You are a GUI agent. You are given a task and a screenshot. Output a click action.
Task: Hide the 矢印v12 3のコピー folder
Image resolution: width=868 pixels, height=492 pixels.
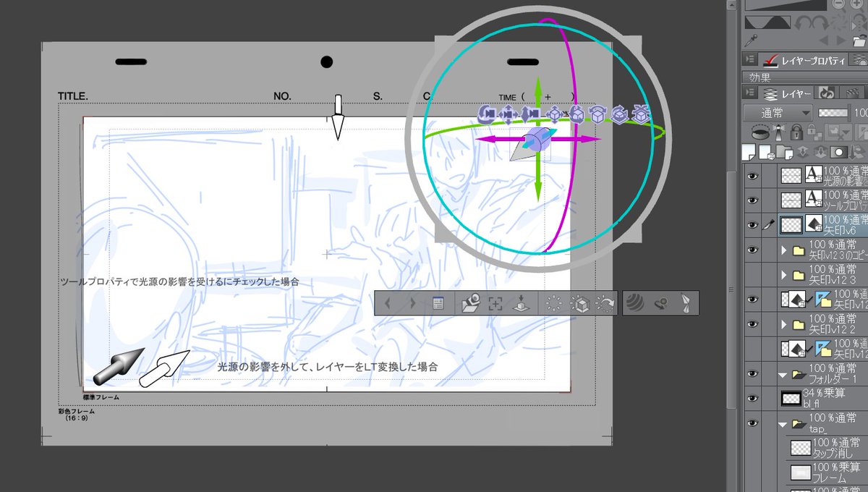tap(752, 250)
